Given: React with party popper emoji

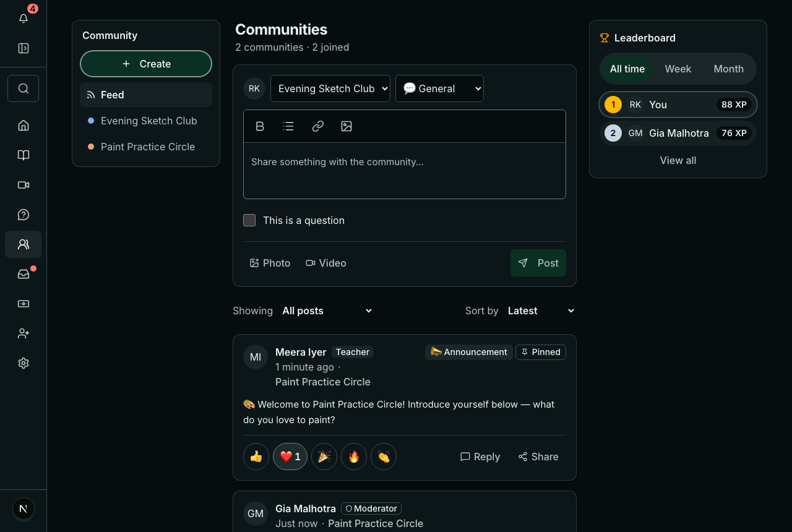Looking at the screenshot, I should click(324, 457).
